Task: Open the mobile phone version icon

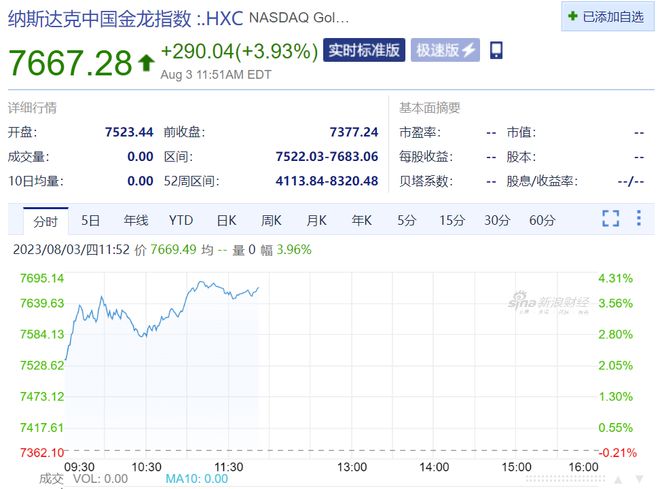Action: [496, 50]
